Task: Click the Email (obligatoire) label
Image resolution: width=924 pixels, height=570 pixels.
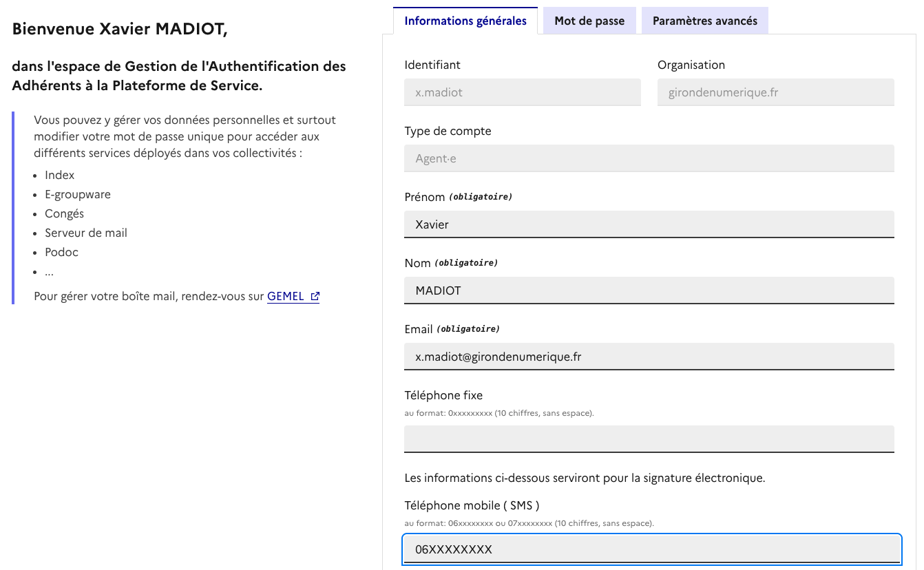Action: 452,329
